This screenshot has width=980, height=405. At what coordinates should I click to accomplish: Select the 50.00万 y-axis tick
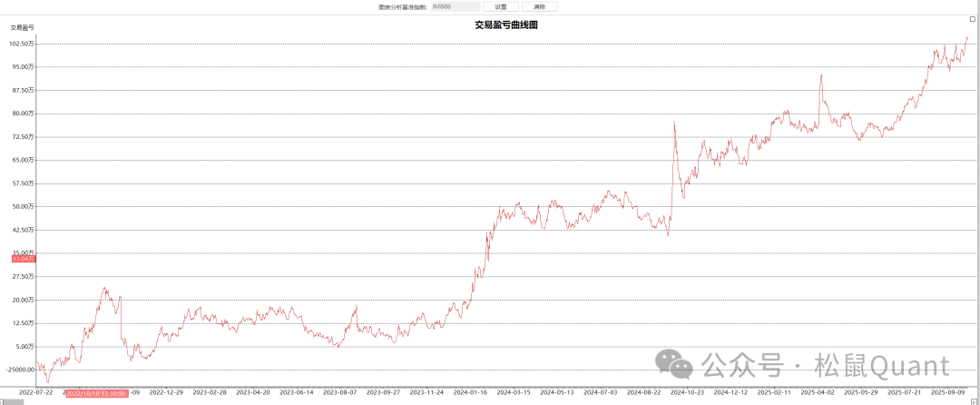click(24, 206)
